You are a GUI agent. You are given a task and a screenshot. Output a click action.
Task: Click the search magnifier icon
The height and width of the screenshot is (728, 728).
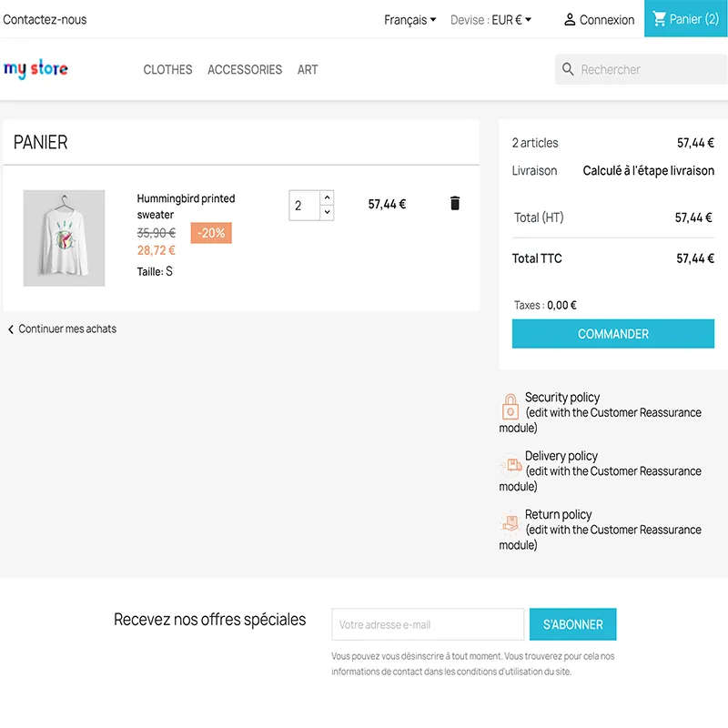[567, 69]
